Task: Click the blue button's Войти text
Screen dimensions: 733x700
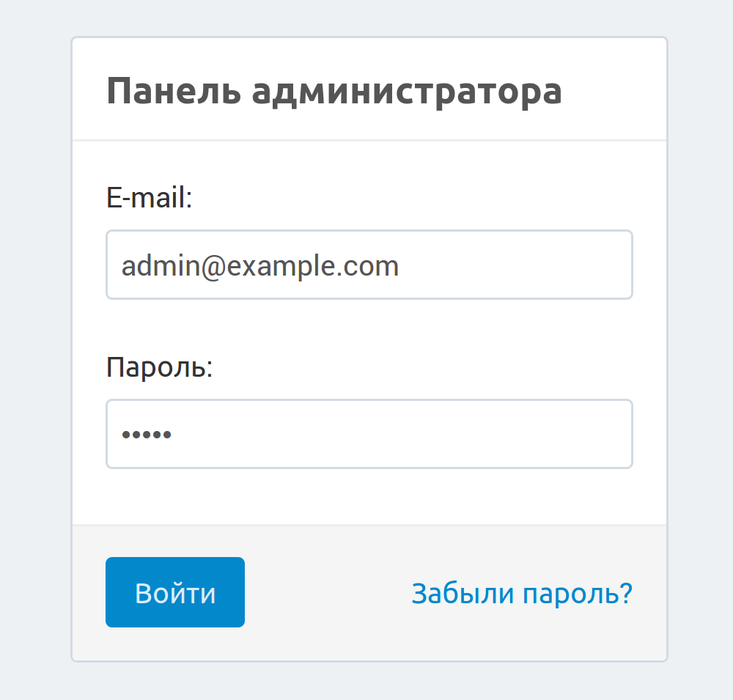Action: click(175, 593)
